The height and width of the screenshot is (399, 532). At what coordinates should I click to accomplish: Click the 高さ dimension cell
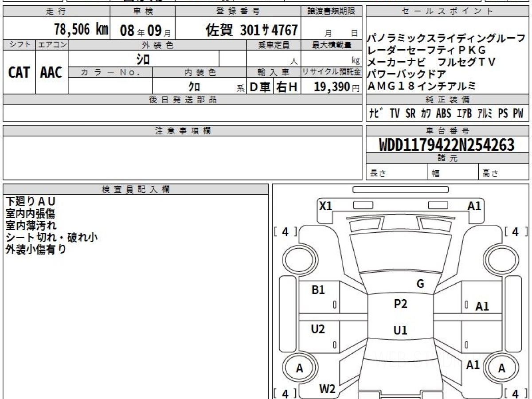click(x=504, y=172)
